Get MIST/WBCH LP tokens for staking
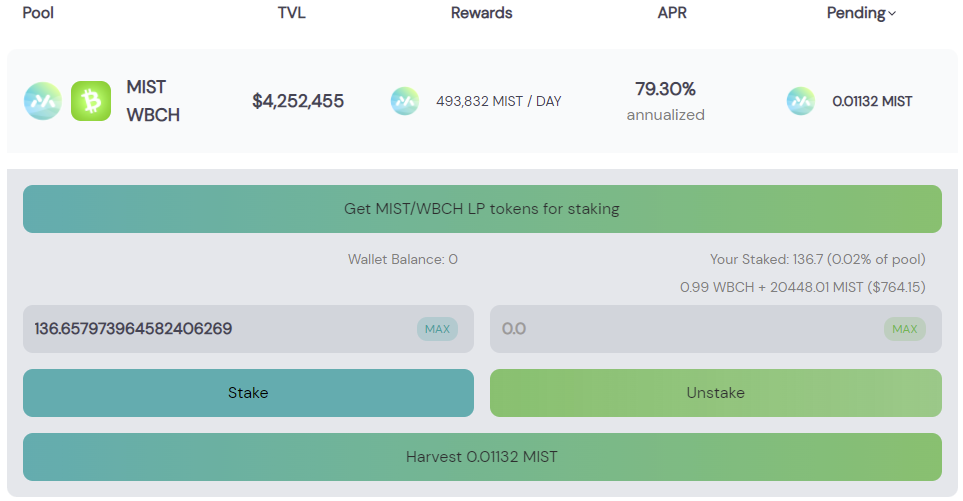The width and height of the screenshot is (963, 501). tap(482, 209)
